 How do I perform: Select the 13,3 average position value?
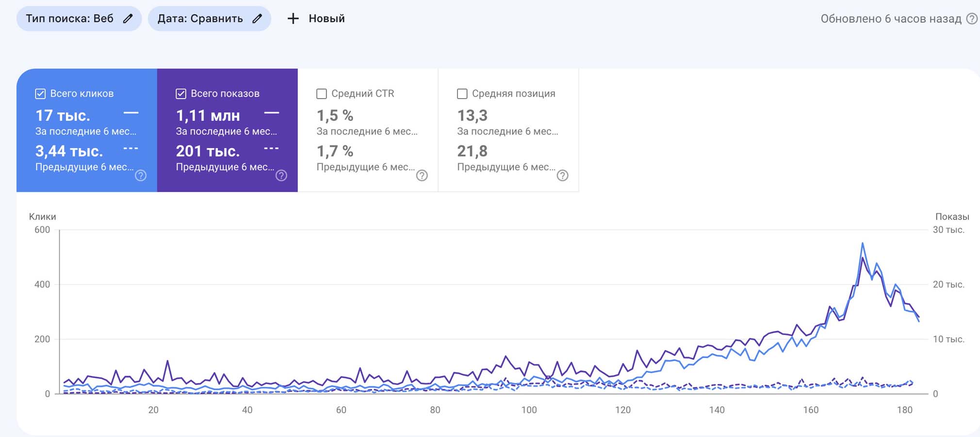[x=472, y=116]
